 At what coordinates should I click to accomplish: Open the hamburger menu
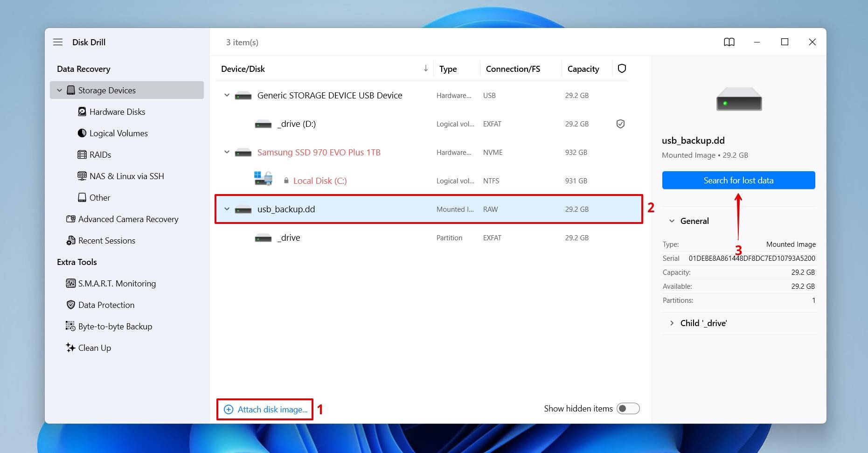pos(58,42)
